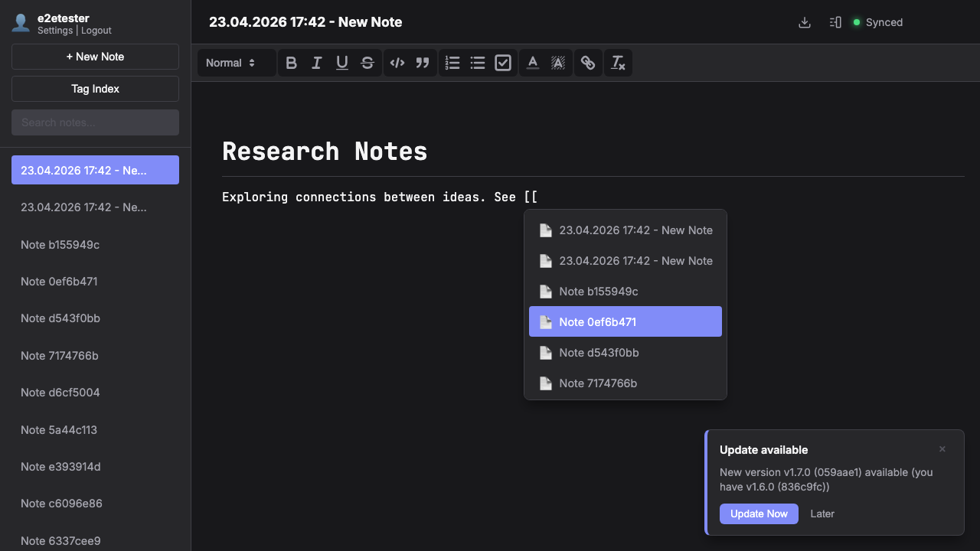Toggle underline formatting

[342, 63]
